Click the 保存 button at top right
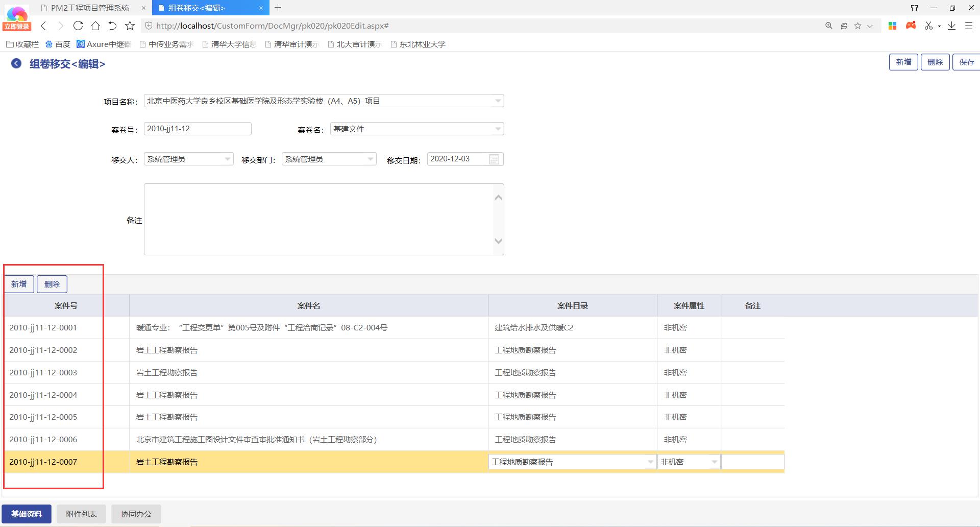Image resolution: width=980 pixels, height=527 pixels. [966, 62]
